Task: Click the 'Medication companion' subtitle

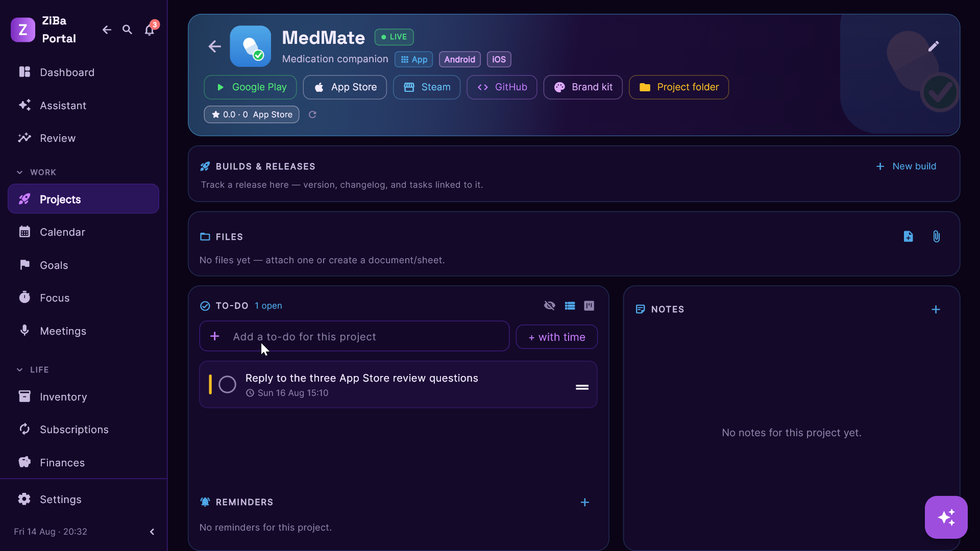Action: tap(335, 59)
